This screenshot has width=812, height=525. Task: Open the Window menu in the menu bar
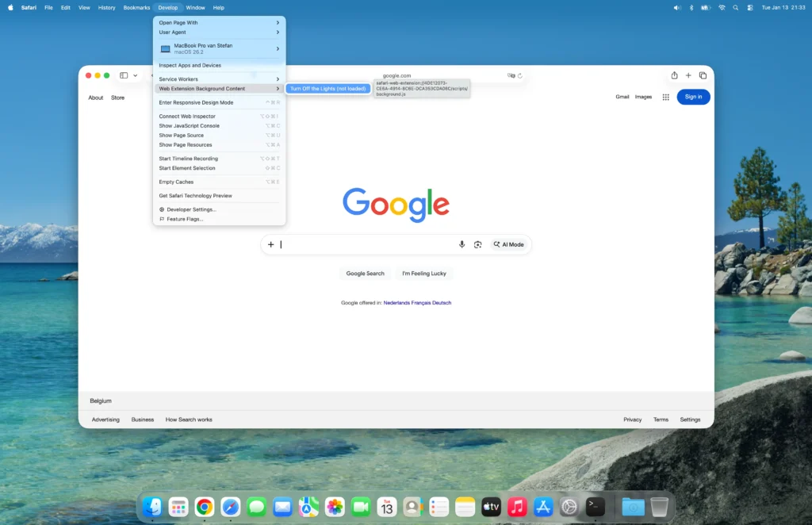point(195,7)
